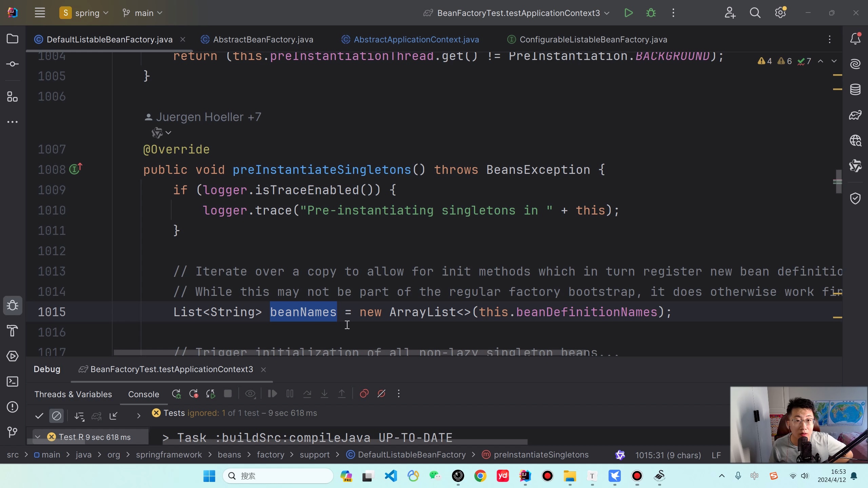Click DefaultListableBeanFactory breadcrumb in status bar

click(411, 455)
